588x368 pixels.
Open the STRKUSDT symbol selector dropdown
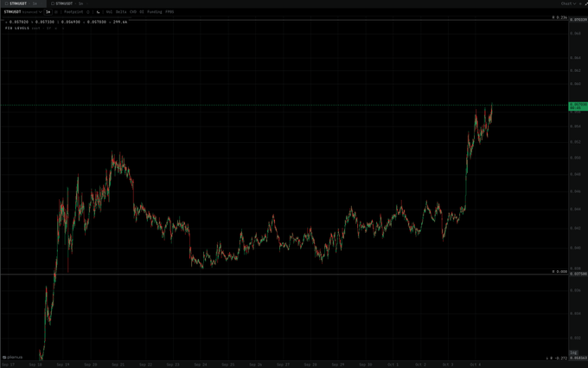22,12
